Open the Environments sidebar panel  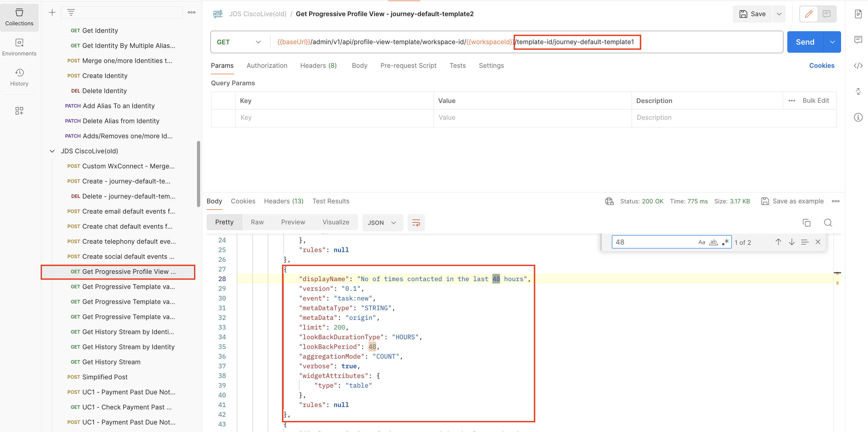(x=19, y=48)
